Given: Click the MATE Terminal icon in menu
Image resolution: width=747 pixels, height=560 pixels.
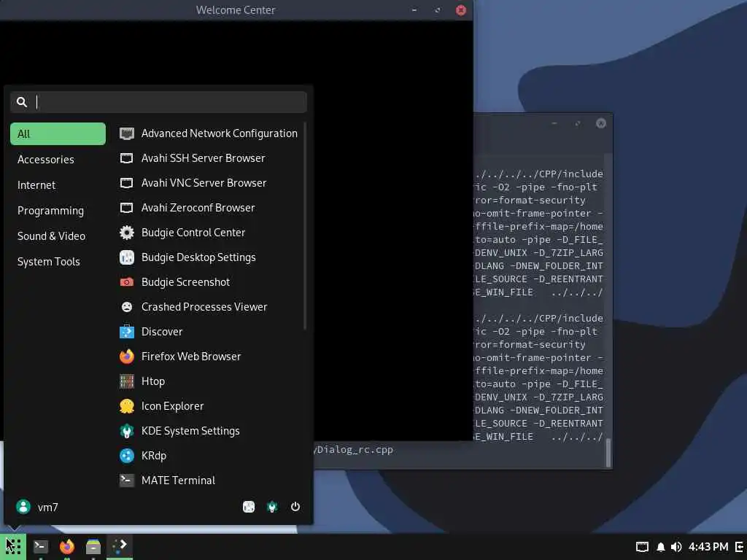Looking at the screenshot, I should pyautogui.click(x=127, y=480).
